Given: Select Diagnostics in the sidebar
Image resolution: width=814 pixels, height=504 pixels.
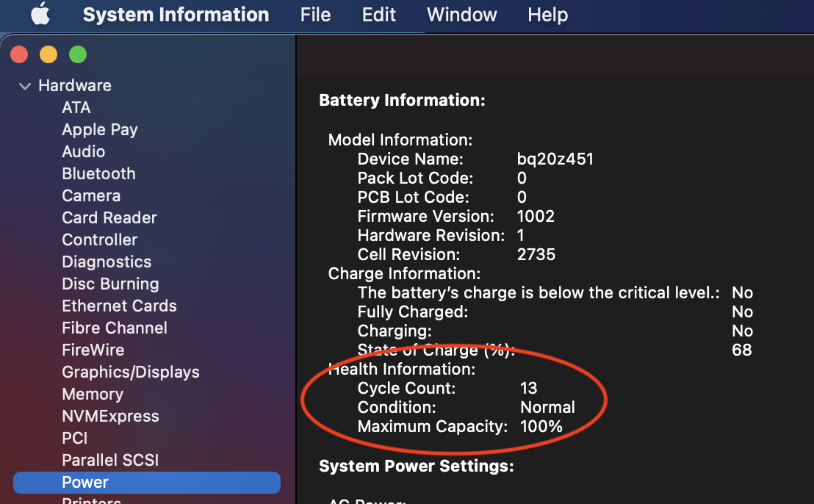Looking at the screenshot, I should pos(107,262).
